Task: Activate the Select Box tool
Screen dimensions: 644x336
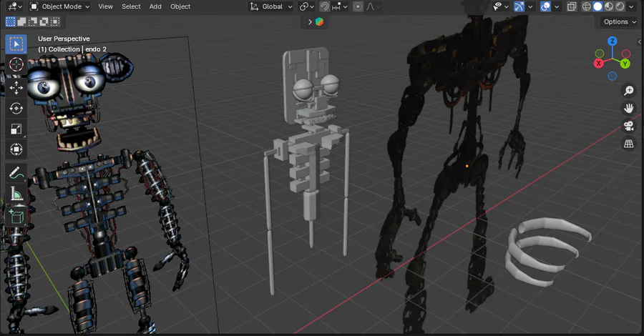Action: (x=16, y=44)
